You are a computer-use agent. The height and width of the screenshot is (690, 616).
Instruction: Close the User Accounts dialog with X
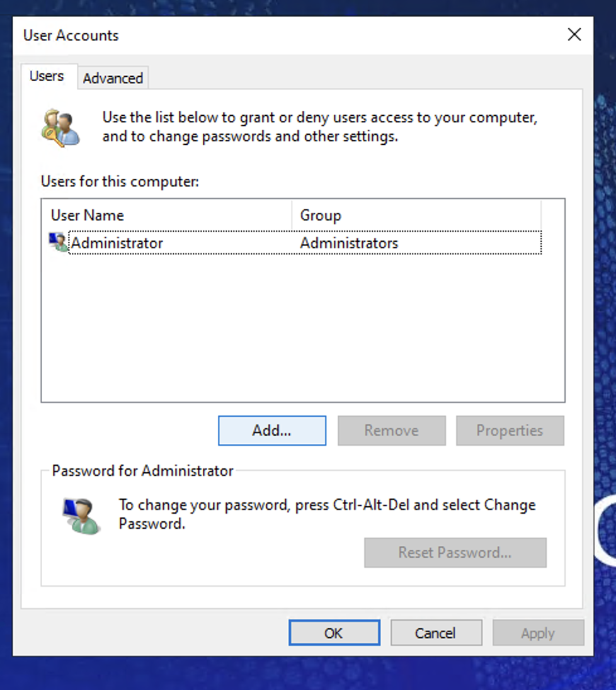574,35
